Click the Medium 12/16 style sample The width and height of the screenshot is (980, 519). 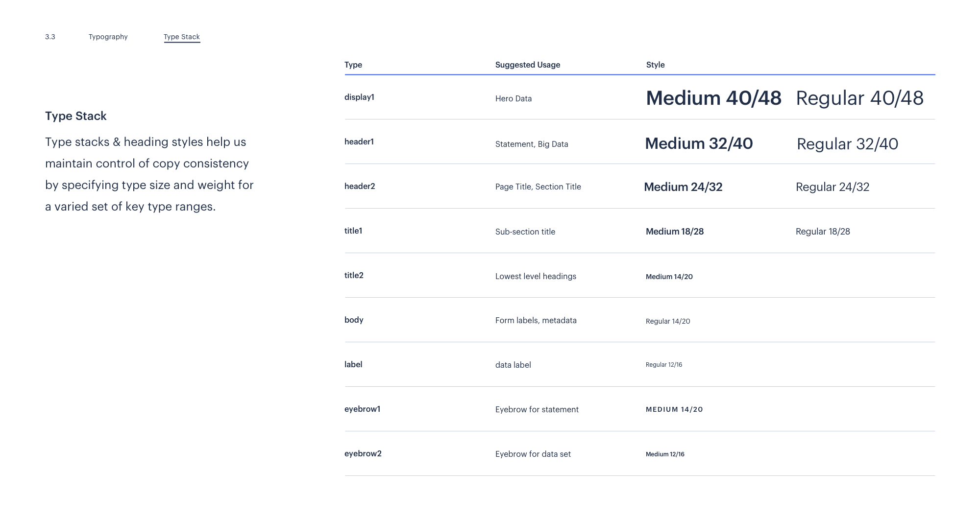(665, 454)
